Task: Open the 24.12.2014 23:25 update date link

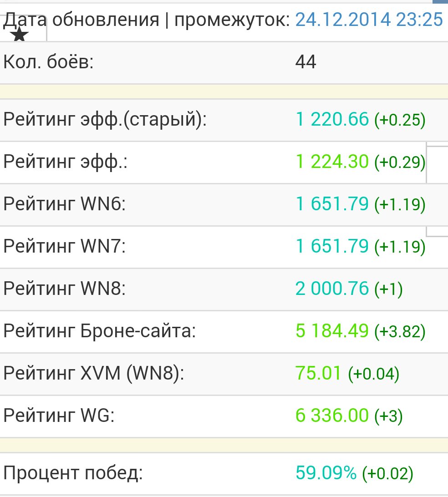Action: (369, 20)
